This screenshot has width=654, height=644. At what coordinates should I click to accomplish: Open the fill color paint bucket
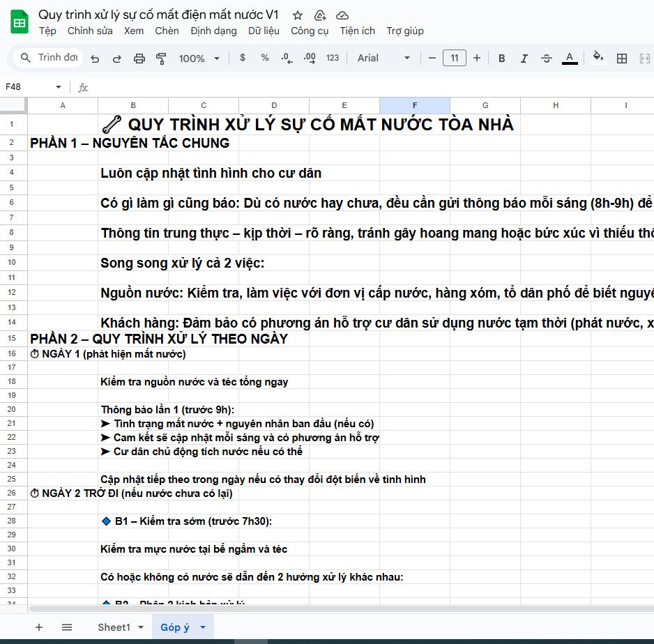click(x=598, y=58)
